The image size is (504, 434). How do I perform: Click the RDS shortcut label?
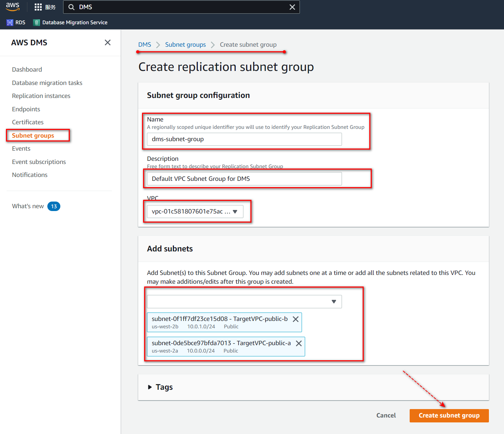(20, 22)
